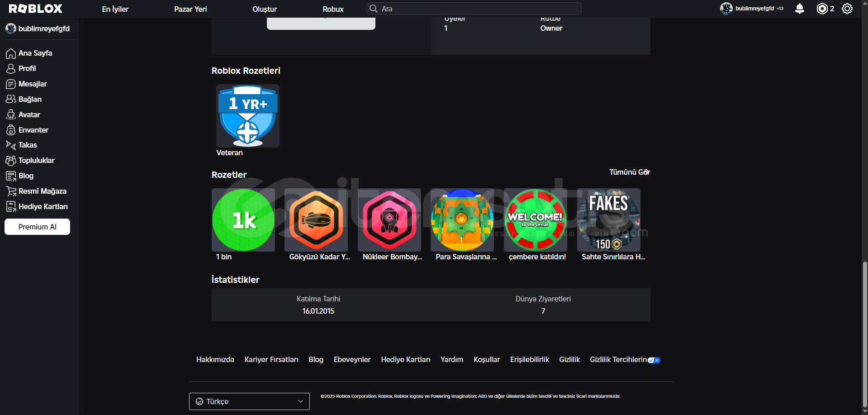868x415 pixels.
Task: Click the Avatar icon in sidebar
Action: pyautogui.click(x=11, y=114)
